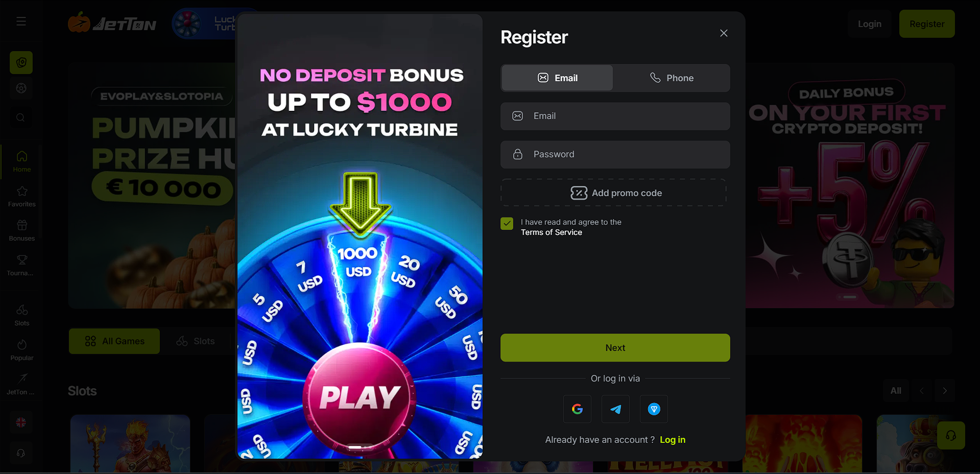Close the Register dialog
Image resolution: width=980 pixels, height=474 pixels.
(x=724, y=33)
